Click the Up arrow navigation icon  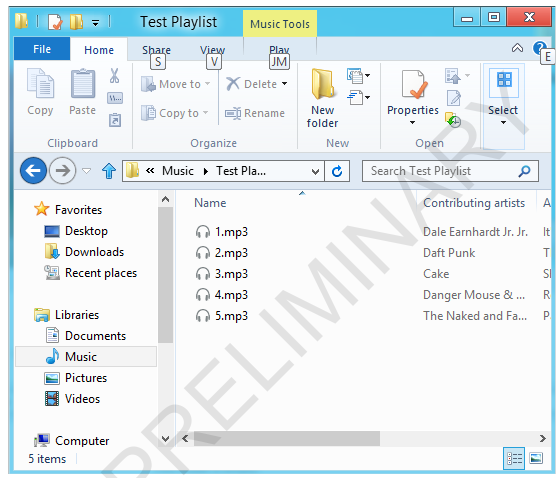pos(109,171)
